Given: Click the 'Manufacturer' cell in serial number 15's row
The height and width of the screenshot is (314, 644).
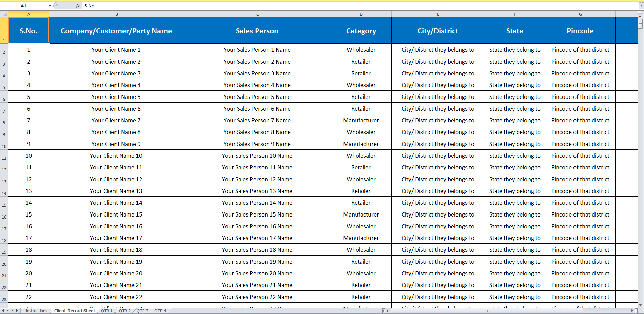Looking at the screenshot, I should click(361, 214).
